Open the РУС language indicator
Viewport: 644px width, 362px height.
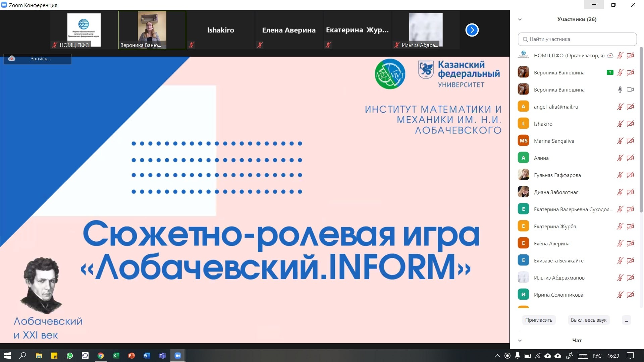click(x=598, y=356)
